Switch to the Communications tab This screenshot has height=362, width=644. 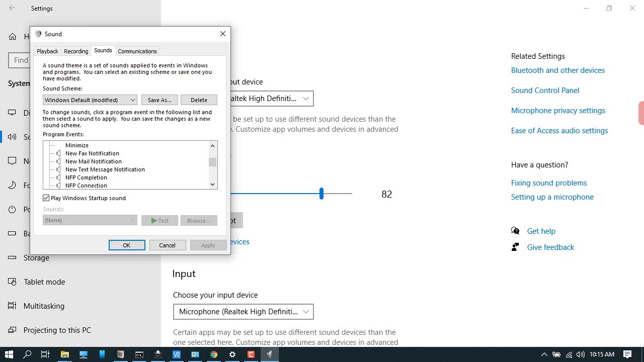pyautogui.click(x=137, y=51)
